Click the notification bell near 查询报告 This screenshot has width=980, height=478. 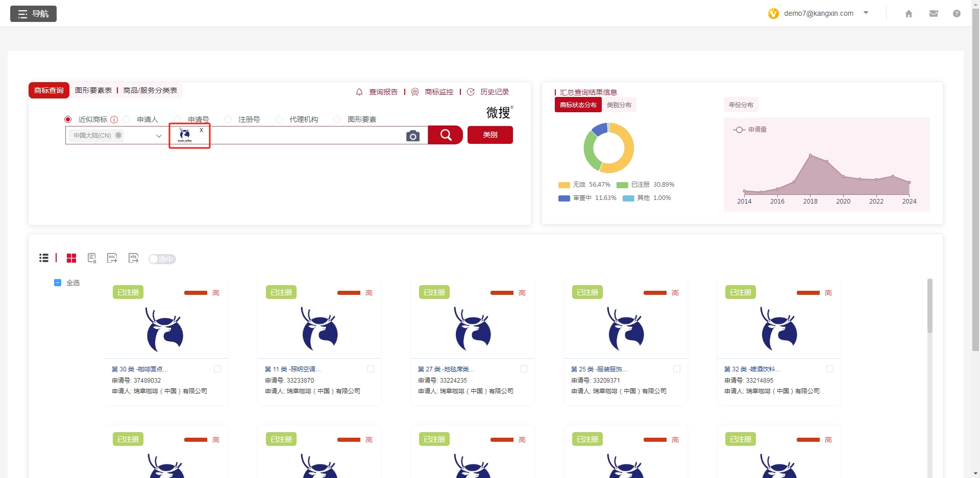click(358, 92)
